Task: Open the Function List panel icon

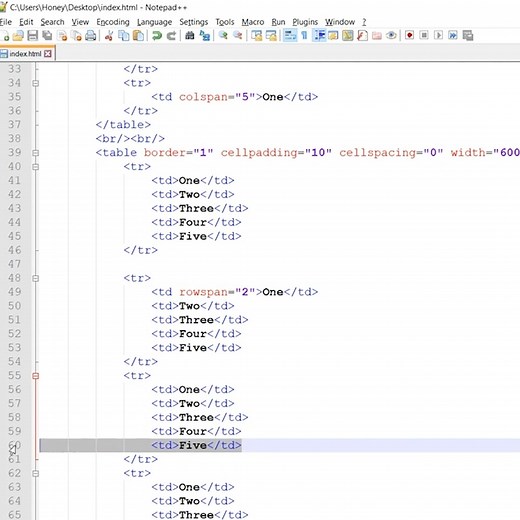Action: click(362, 35)
